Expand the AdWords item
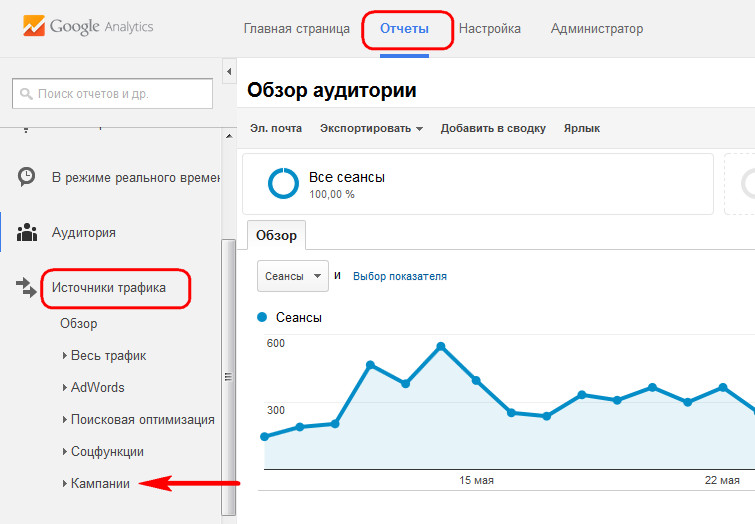 [93, 387]
